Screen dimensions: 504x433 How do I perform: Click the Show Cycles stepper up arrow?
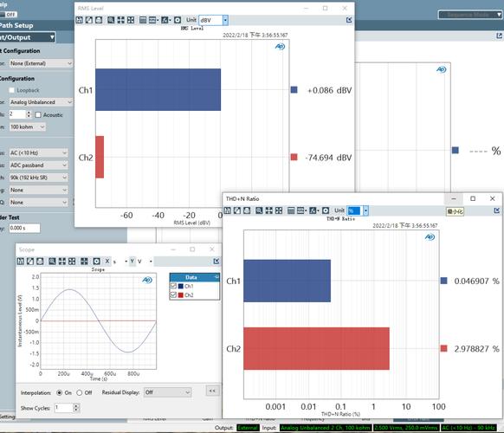click(76, 405)
